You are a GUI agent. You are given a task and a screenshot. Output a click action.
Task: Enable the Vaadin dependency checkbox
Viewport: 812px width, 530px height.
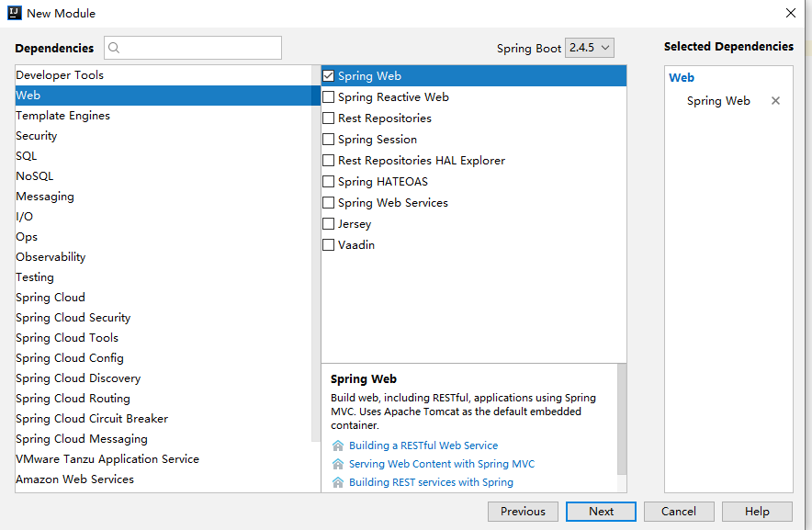[x=328, y=245]
